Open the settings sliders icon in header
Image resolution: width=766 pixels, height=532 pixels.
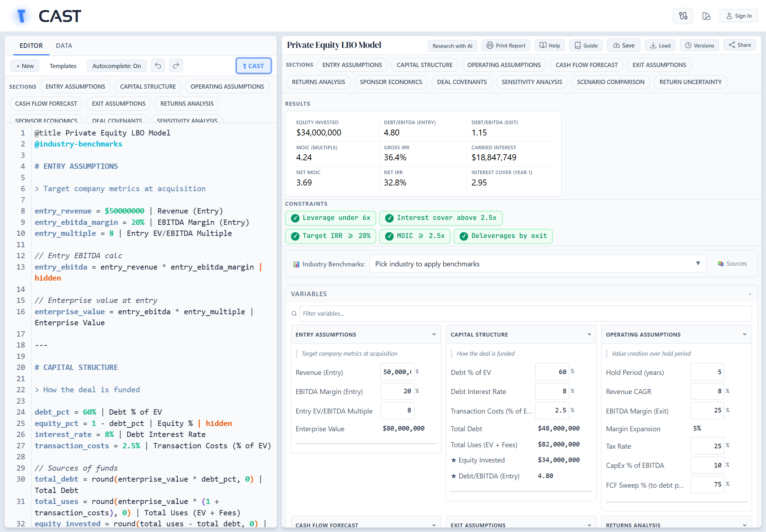point(683,16)
